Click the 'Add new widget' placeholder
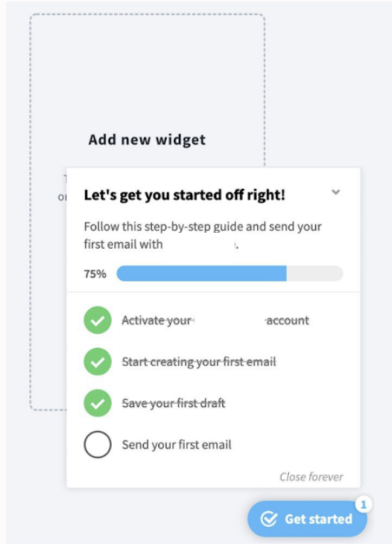392x544 pixels. tap(147, 140)
